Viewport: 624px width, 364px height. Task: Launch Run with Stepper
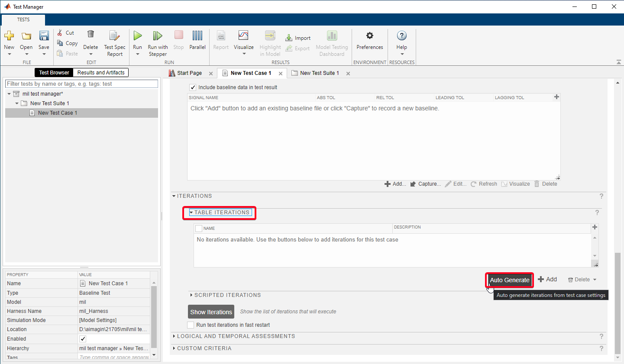158,43
